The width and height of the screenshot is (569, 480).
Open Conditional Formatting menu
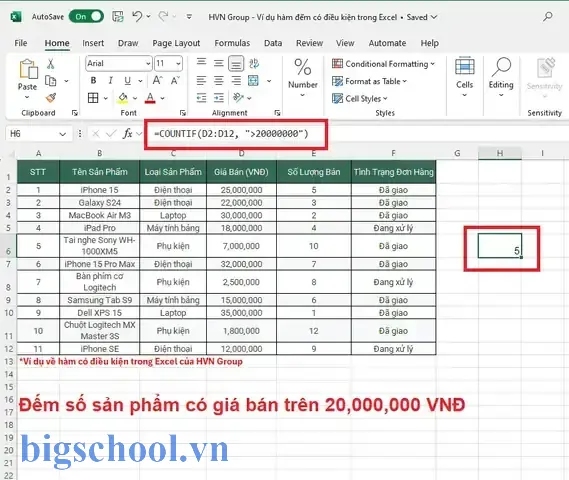[x=383, y=64]
